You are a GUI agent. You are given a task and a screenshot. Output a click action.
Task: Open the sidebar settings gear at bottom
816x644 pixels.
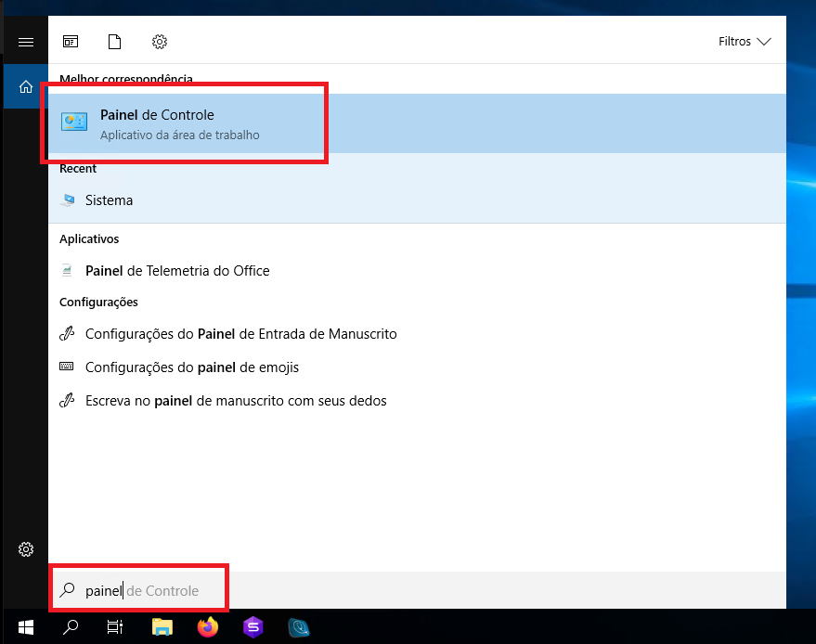26,549
